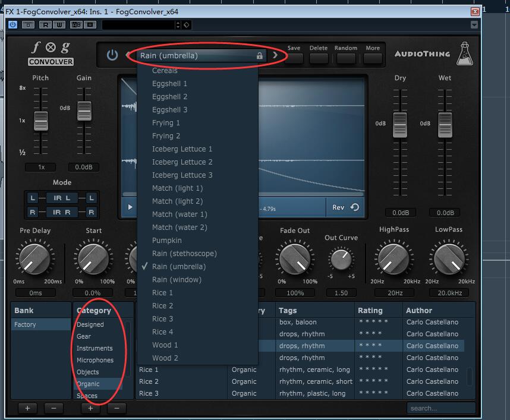
Task: Select the Factory bank
Action: tap(41, 324)
